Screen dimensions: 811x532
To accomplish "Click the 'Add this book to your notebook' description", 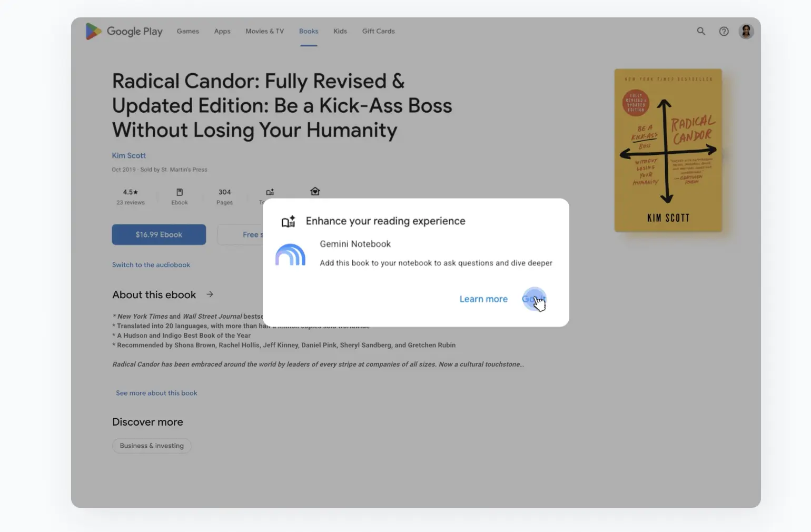I will tap(436, 263).
